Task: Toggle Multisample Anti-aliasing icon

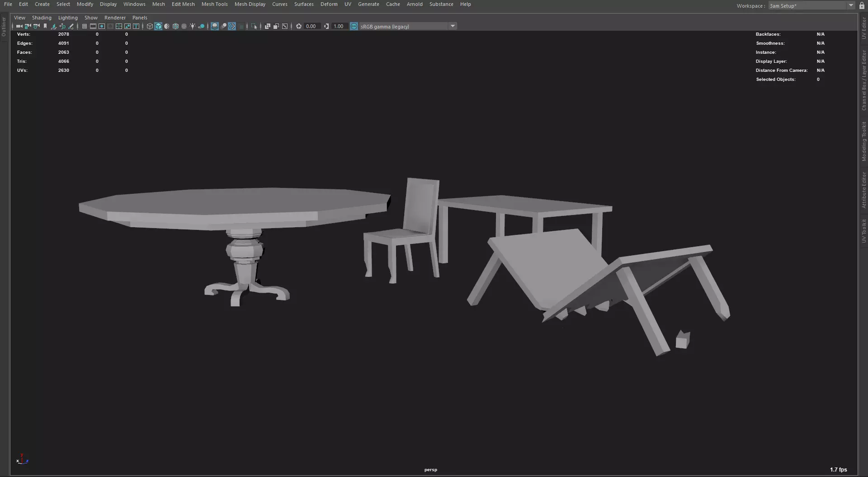Action: 232,26
